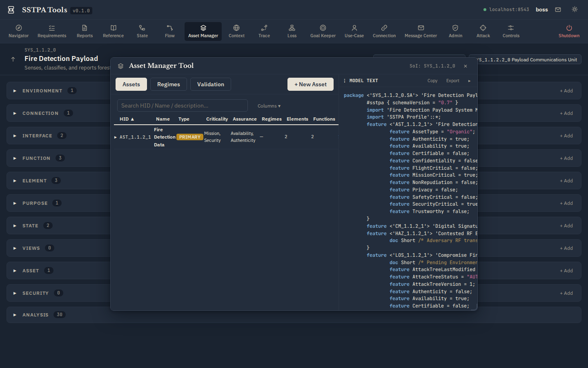Viewport: 588px width, 368px height.
Task: Click the asset search field
Action: pos(183,105)
